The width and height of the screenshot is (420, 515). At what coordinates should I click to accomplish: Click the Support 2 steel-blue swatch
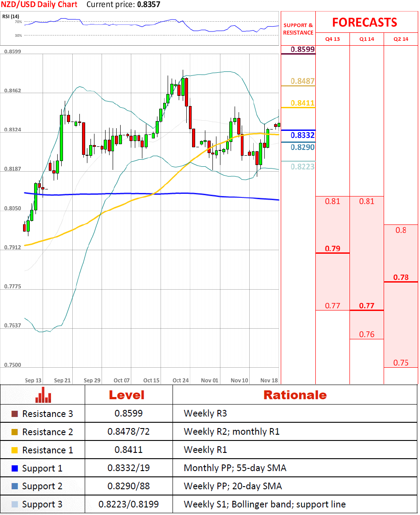pos(15,486)
